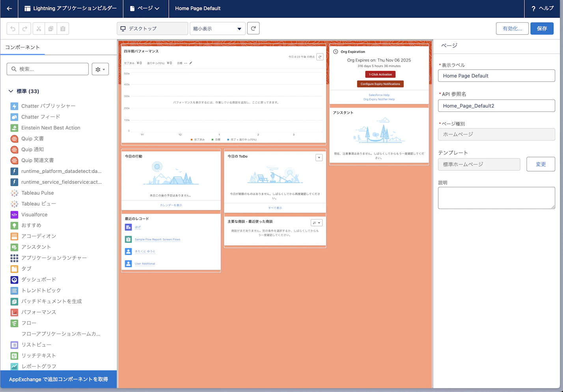Open the 縮小表示 zoom dropdown
563x392 pixels.
click(x=217, y=28)
